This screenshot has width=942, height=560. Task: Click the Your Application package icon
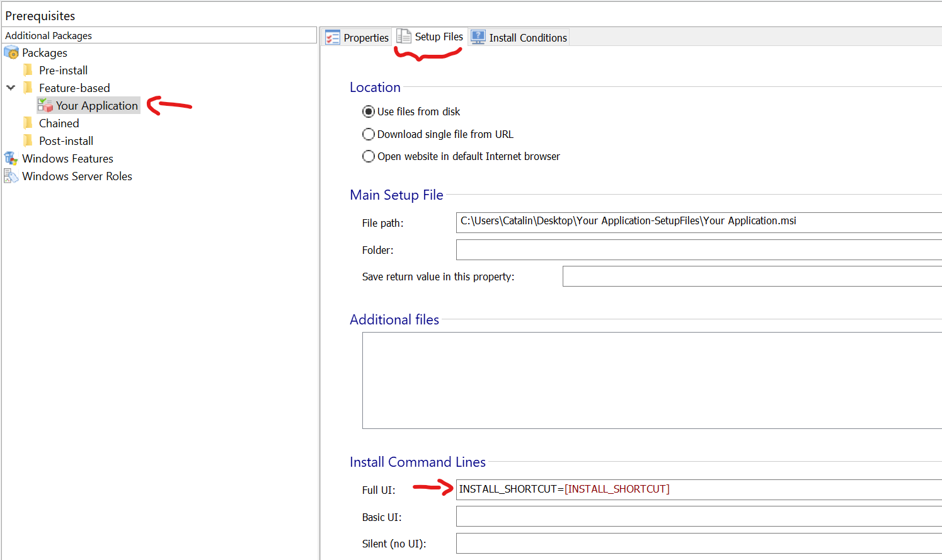coord(45,105)
